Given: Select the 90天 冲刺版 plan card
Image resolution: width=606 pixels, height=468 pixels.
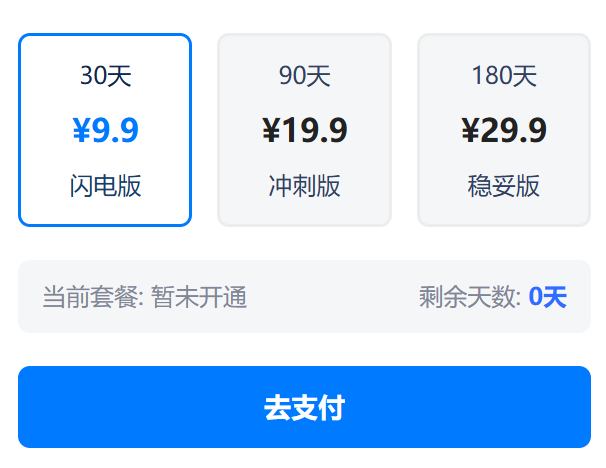Looking at the screenshot, I should pos(304,130).
